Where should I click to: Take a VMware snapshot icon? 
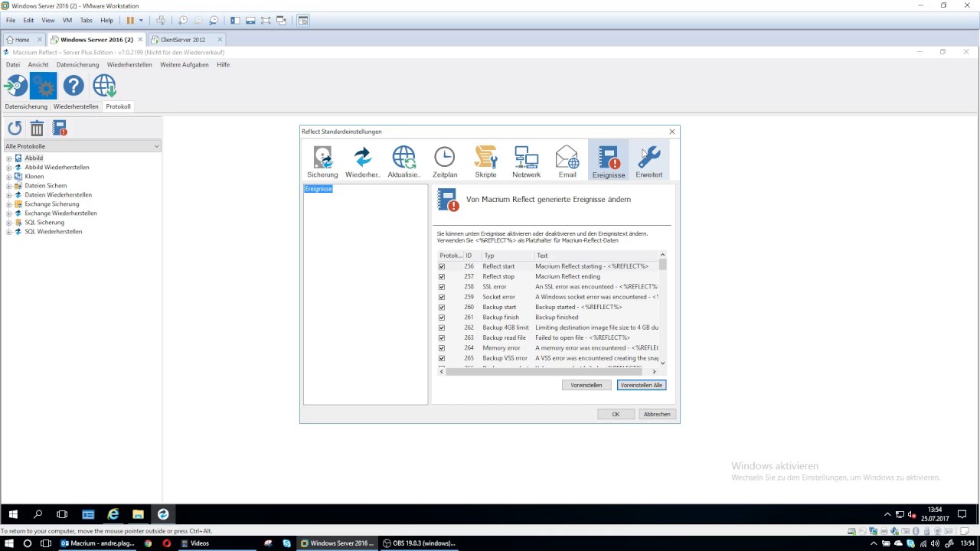pyautogui.click(x=183, y=21)
